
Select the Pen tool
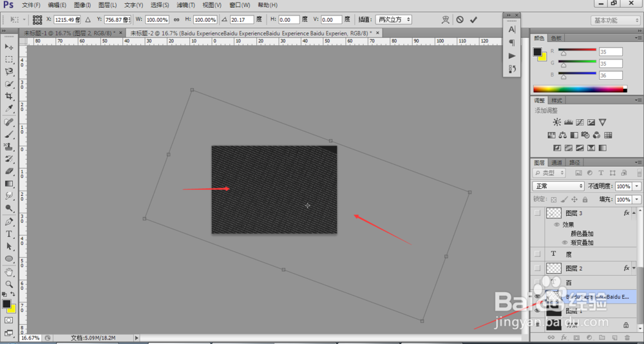coord(9,222)
